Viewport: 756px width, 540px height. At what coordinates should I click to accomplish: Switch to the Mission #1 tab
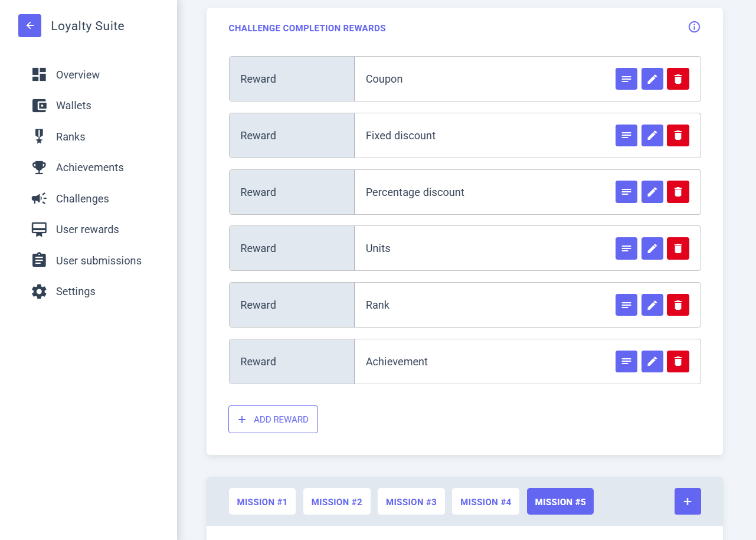[262, 502]
